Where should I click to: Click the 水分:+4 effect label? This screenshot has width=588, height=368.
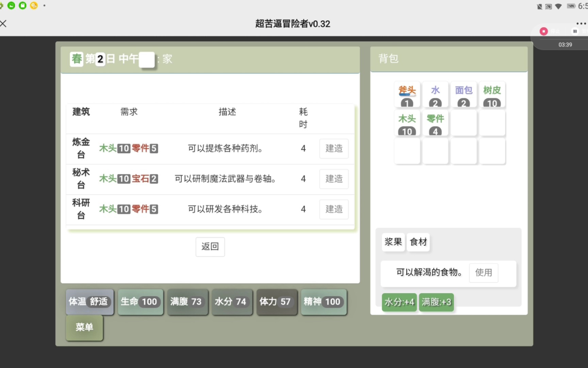coord(399,302)
